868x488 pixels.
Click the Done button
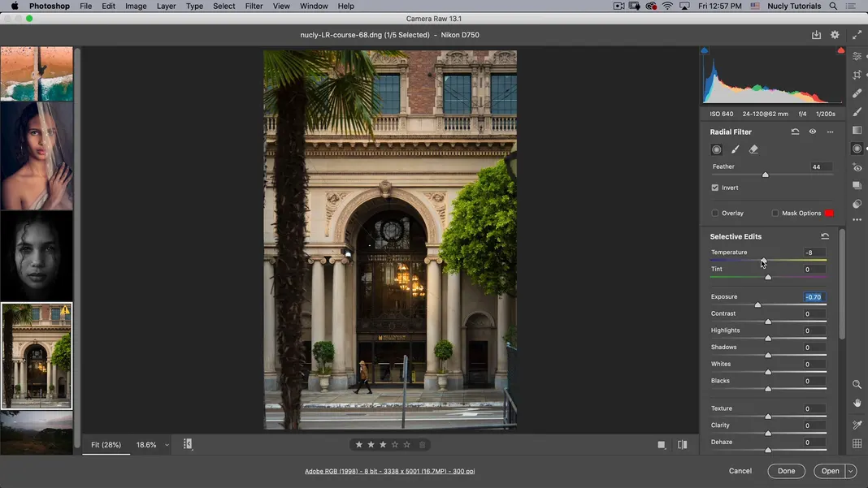786,472
